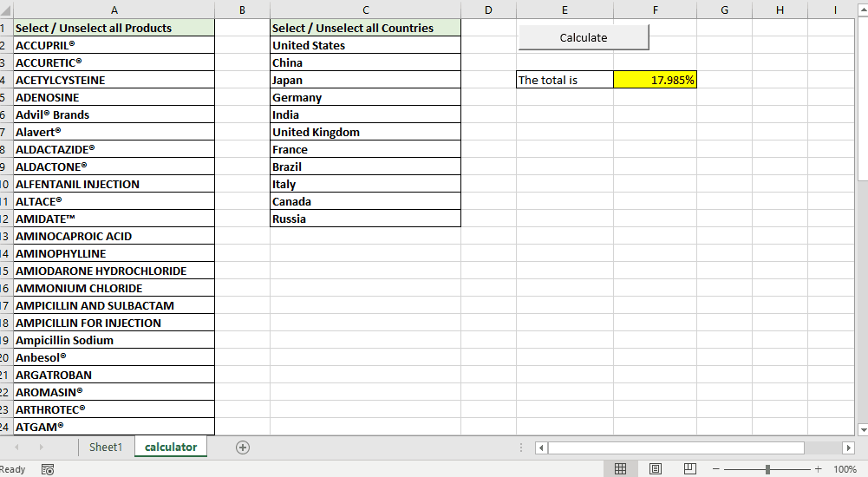Zoom in with the plus button
The image size is (868, 477).
click(x=819, y=468)
